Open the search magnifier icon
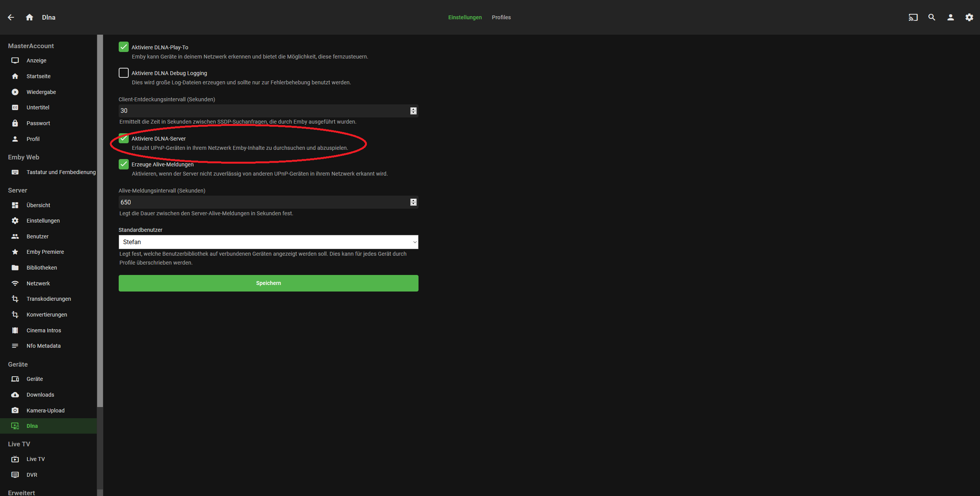Screen dimensions: 980x496 point(932,17)
